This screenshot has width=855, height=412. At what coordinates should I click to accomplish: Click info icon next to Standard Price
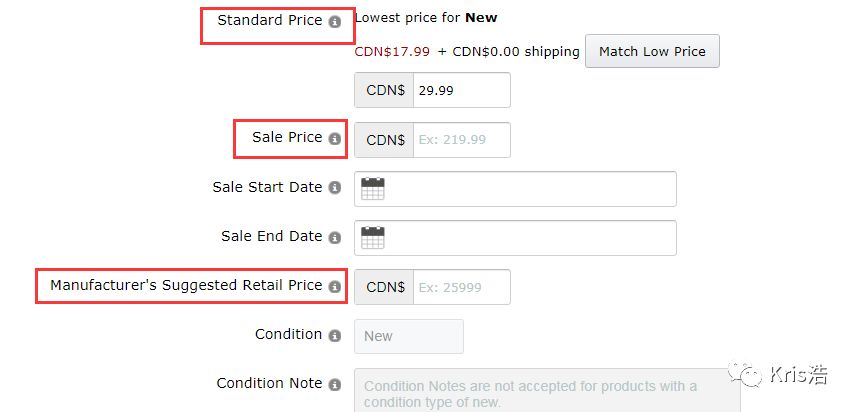tap(335, 21)
